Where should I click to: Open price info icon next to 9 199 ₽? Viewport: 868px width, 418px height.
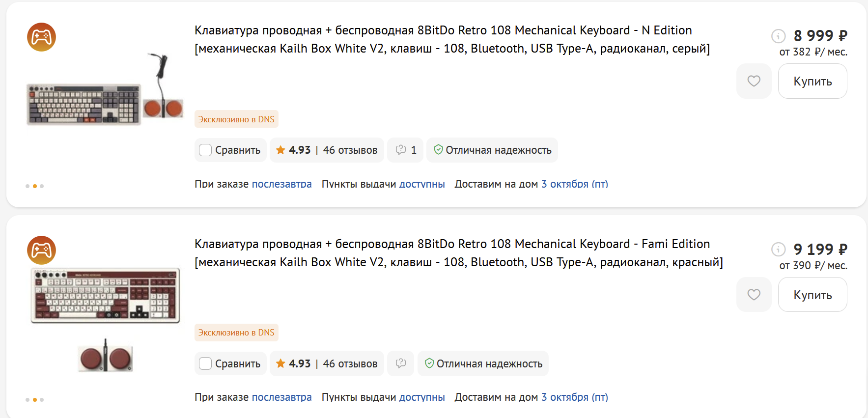[778, 250]
